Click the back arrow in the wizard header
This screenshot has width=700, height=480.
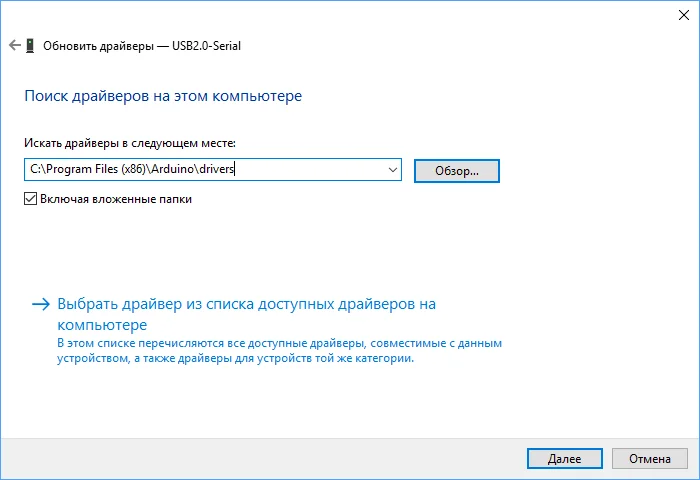pos(14,45)
